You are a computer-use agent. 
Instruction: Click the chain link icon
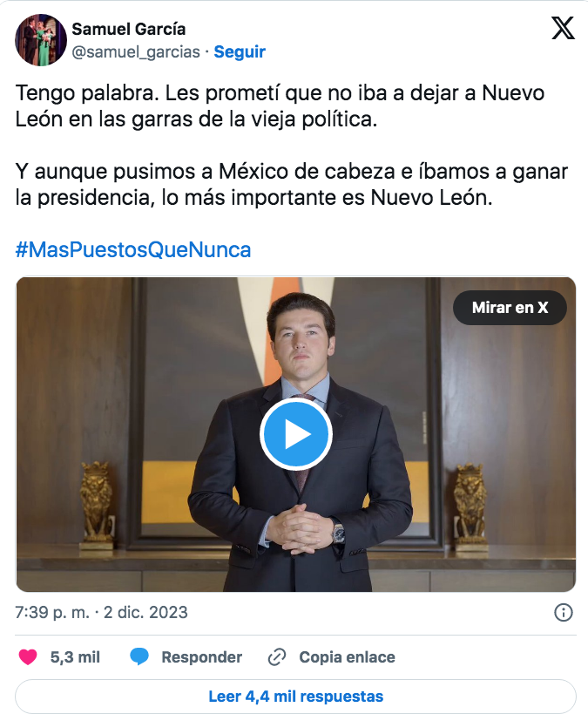[277, 657]
